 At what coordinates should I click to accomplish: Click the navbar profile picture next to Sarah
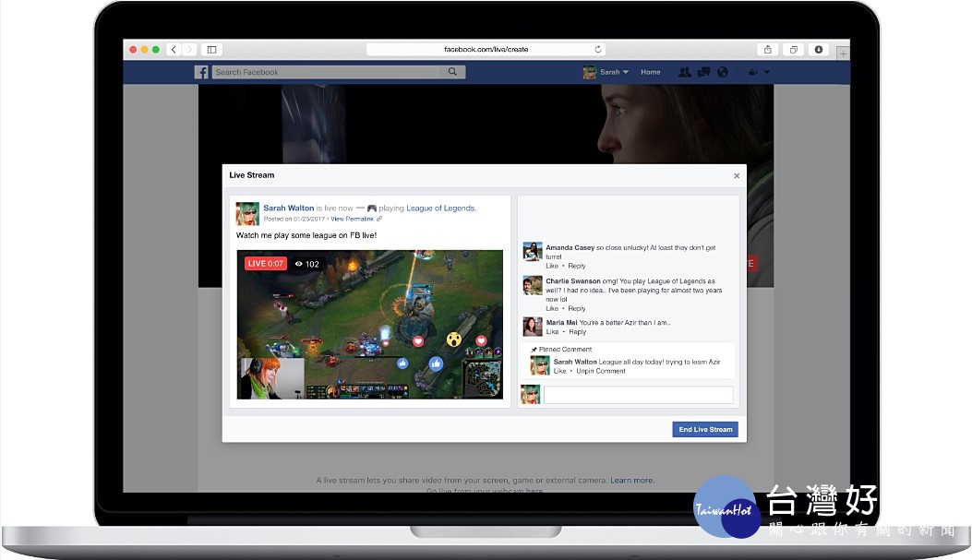(x=590, y=73)
